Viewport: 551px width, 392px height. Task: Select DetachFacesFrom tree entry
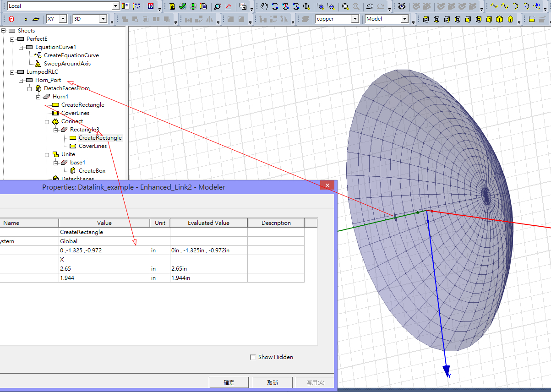tap(67, 88)
